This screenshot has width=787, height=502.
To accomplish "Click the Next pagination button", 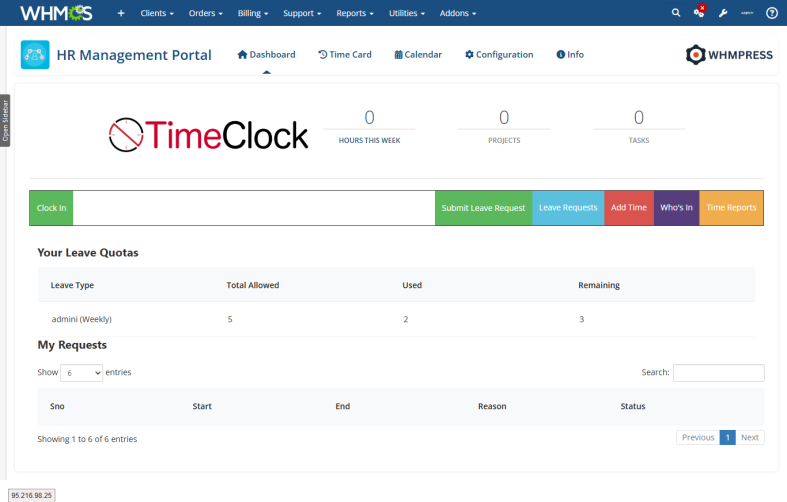I will (x=750, y=437).
